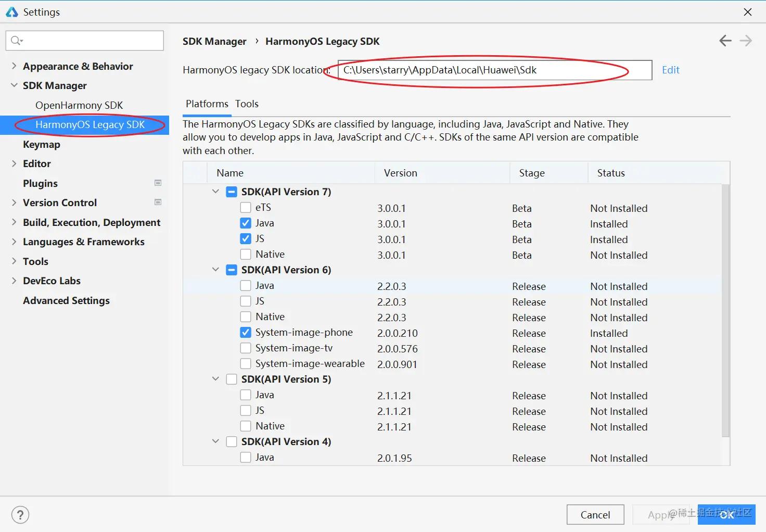Expand Languages & Frameworks node
Screen dimensions: 766x532
tap(14, 242)
